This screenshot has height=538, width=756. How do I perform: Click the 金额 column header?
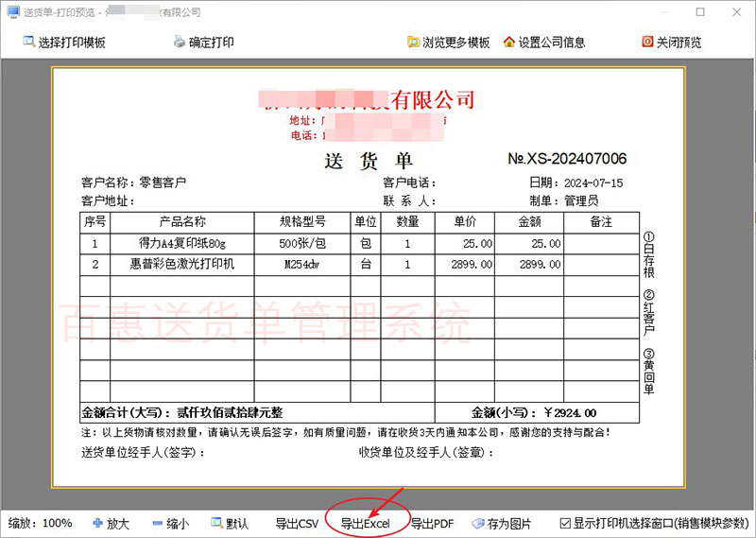[529, 222]
